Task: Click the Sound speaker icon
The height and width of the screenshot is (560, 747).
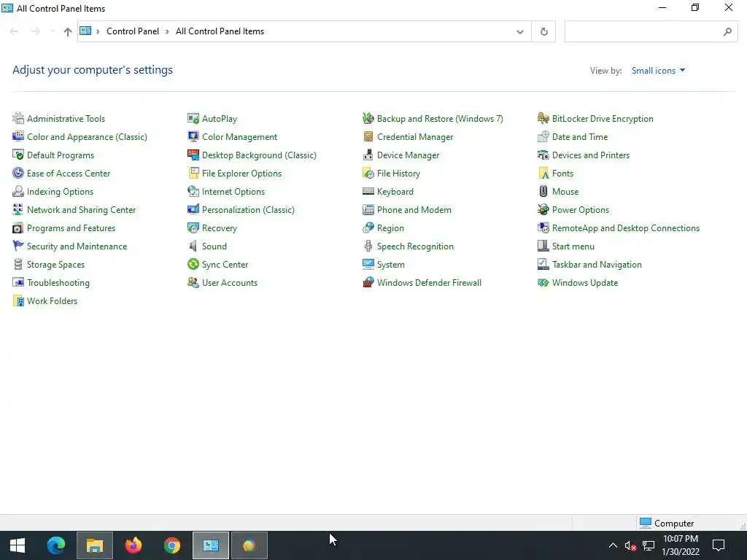Action: (193, 246)
